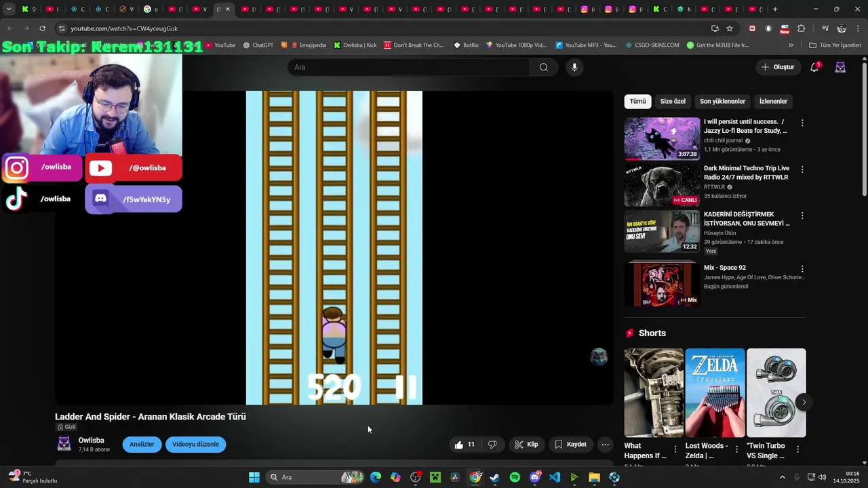Click the Windows taskbar search box

(x=315, y=477)
